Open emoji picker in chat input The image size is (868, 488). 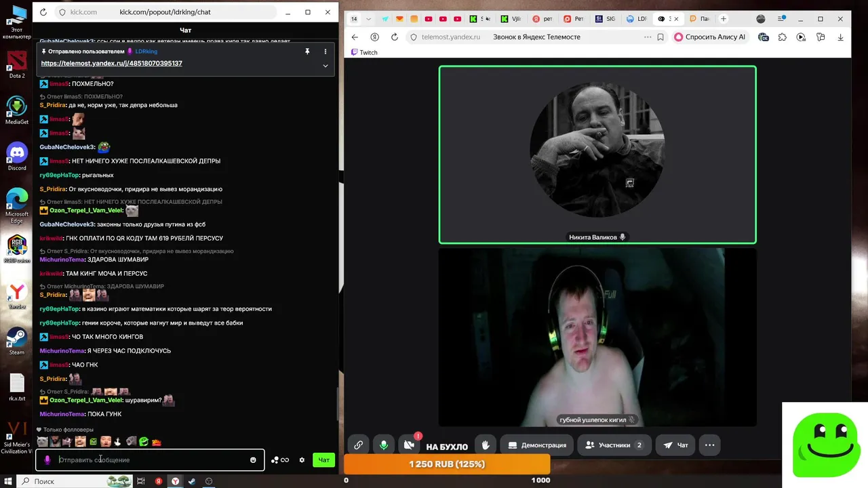(253, 460)
